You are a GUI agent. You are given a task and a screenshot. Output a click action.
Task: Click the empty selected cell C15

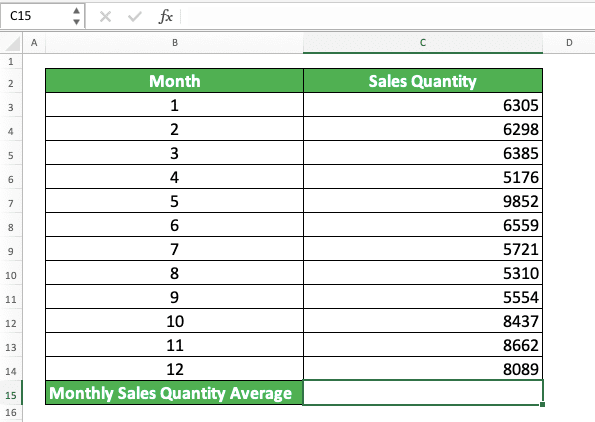pos(423,393)
